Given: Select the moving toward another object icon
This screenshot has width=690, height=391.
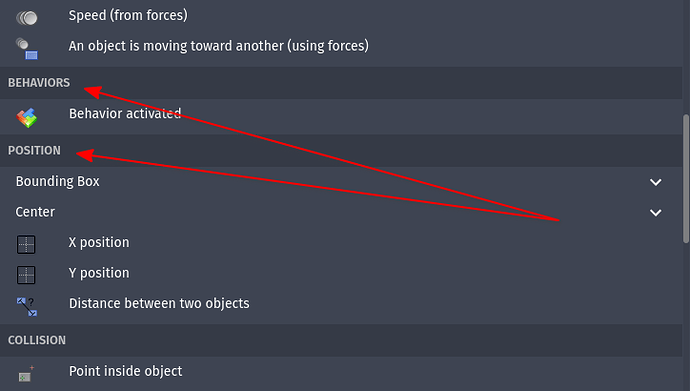Looking at the screenshot, I should click(26, 48).
